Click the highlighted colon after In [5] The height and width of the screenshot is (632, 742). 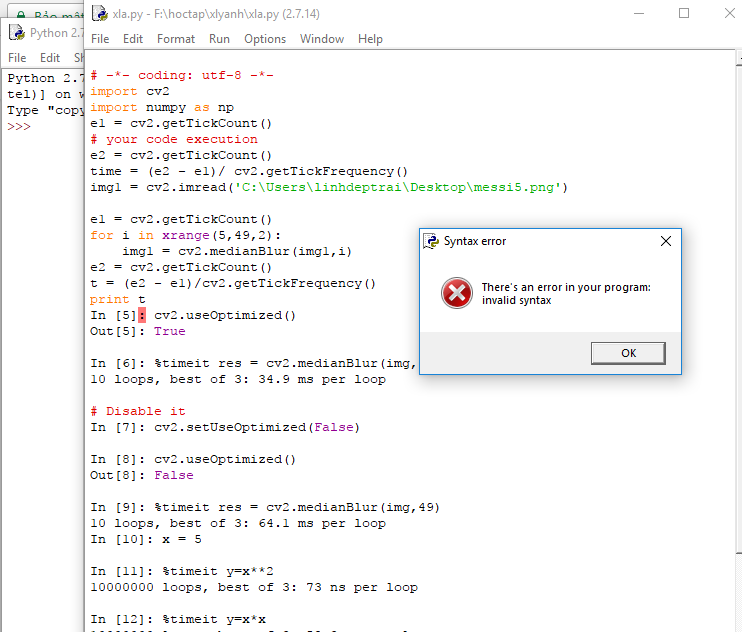pyautogui.click(x=142, y=315)
